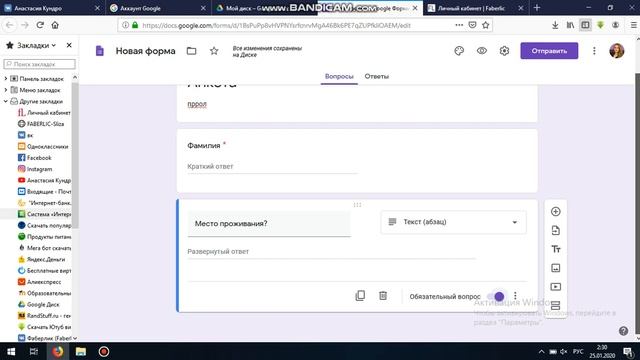640x360 pixels.
Task: Open File Explorer from the taskbar
Action: [80, 351]
